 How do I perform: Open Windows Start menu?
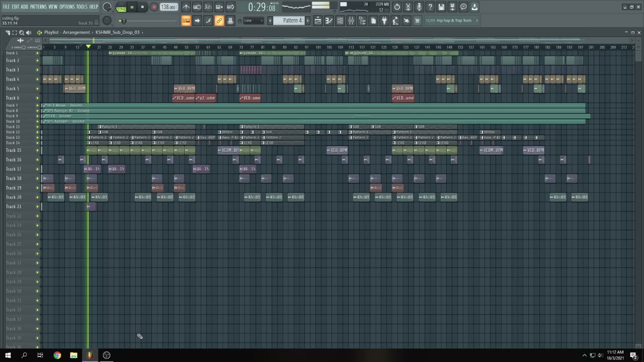click(8, 355)
